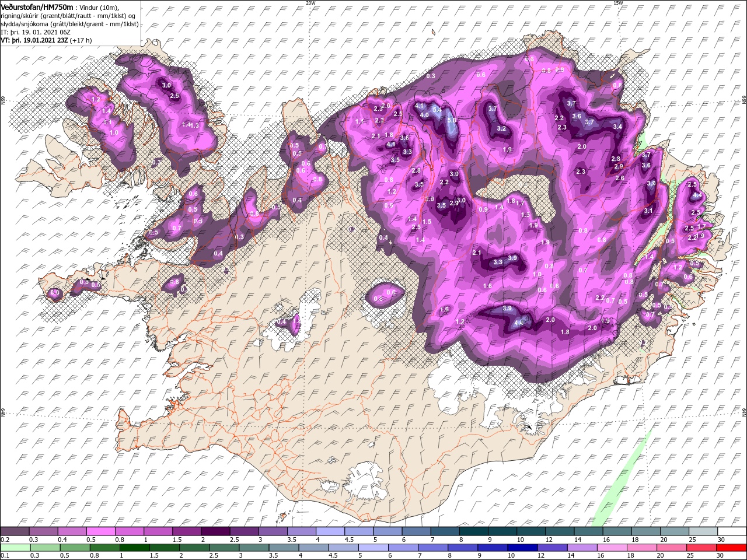Click the grey 20 swatch in upper legend row
Screen dimensions: 747x560
coord(674,532)
